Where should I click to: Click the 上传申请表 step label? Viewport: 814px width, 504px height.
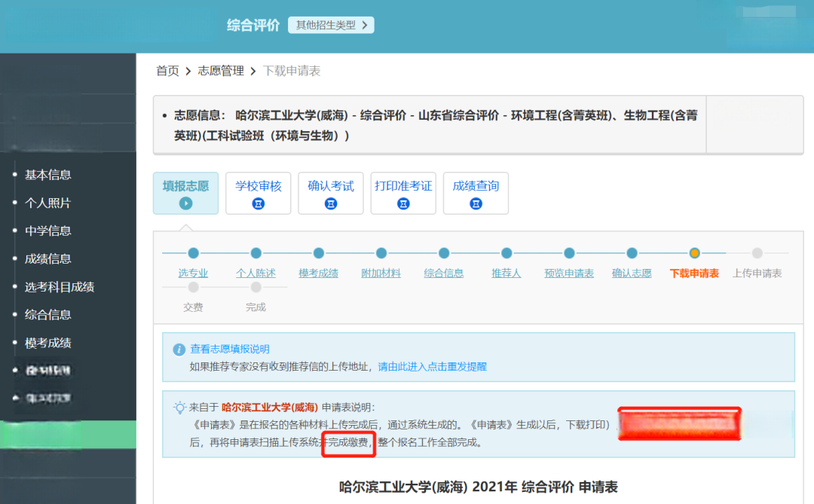pyautogui.click(x=757, y=273)
